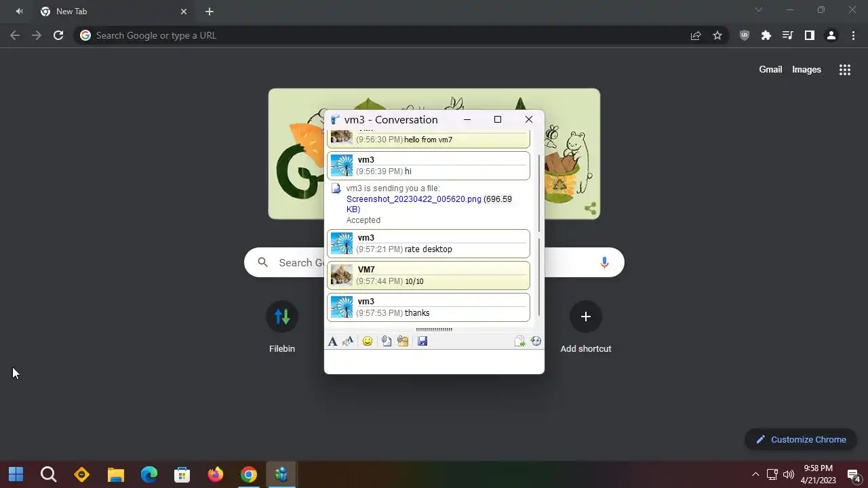The height and width of the screenshot is (488, 868).
Task: Click Customize Chrome button
Action: pos(801,439)
